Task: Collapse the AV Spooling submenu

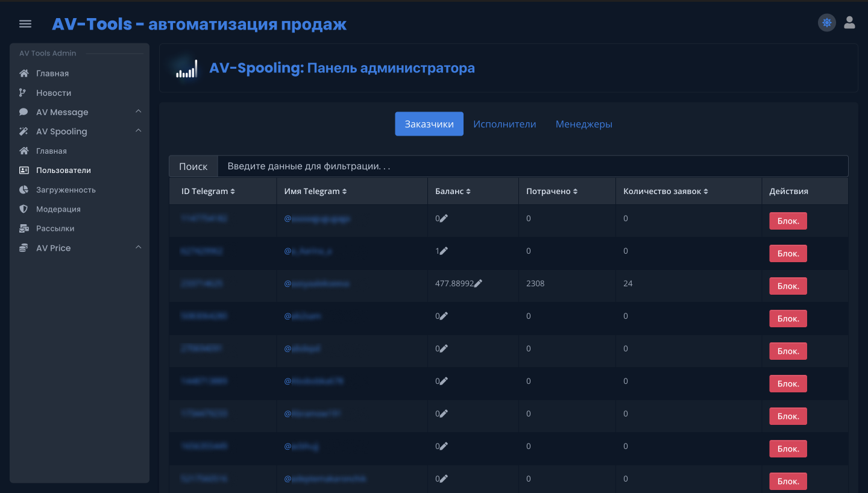Action: [137, 131]
